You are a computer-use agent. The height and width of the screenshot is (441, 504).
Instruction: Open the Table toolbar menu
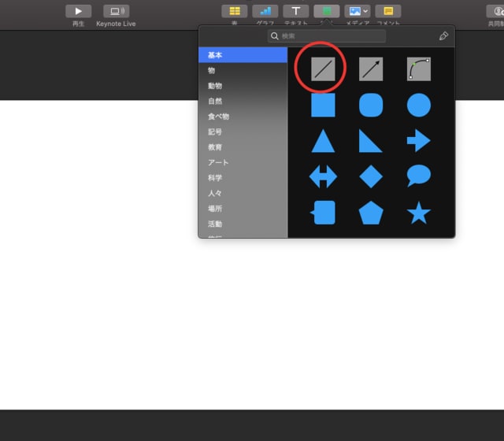point(234,11)
